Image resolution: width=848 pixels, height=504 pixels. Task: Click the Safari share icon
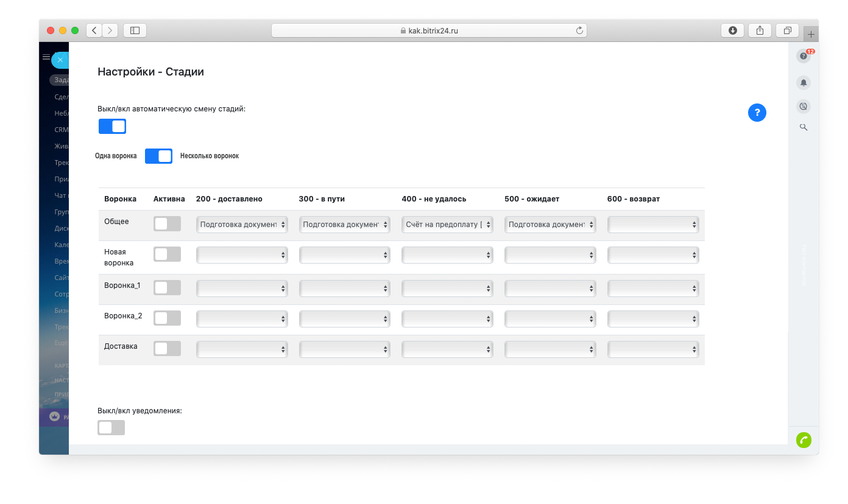coord(760,30)
